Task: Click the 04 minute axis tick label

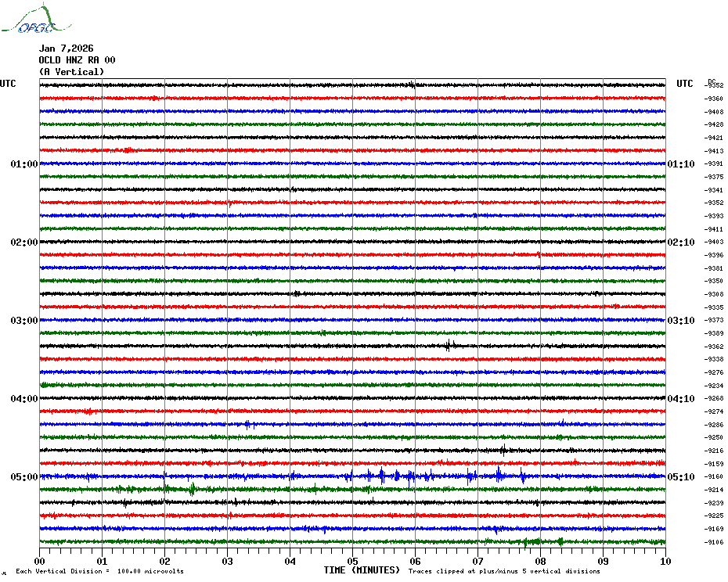Action: (x=290, y=561)
